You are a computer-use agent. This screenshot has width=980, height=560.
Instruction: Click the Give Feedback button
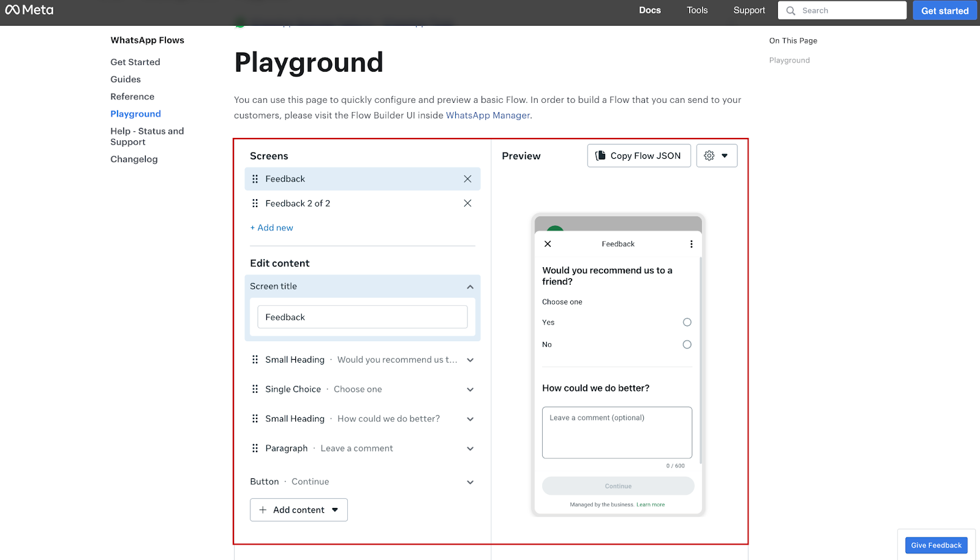point(936,545)
